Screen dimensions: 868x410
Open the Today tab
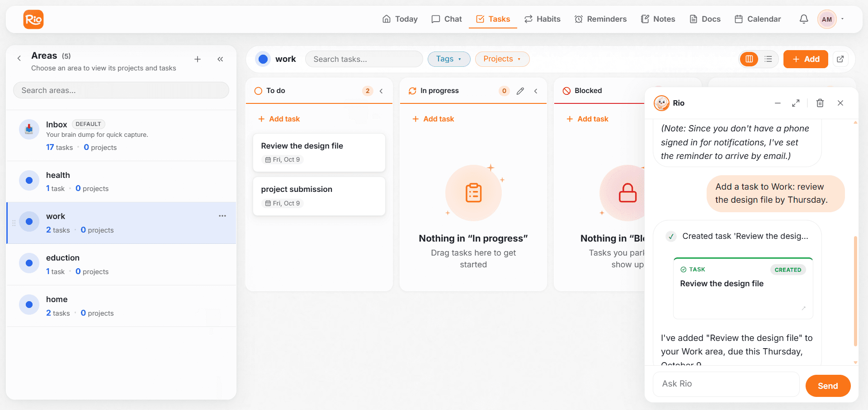pyautogui.click(x=400, y=19)
